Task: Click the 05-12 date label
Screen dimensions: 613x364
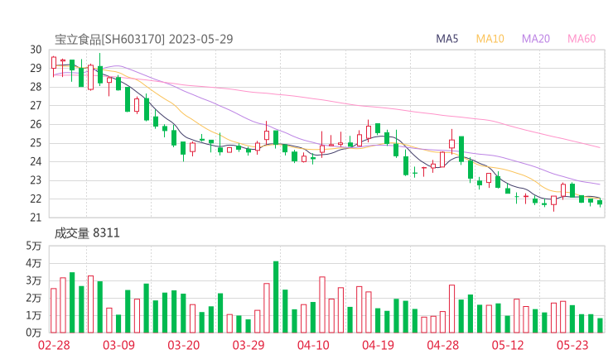Action: tap(508, 345)
